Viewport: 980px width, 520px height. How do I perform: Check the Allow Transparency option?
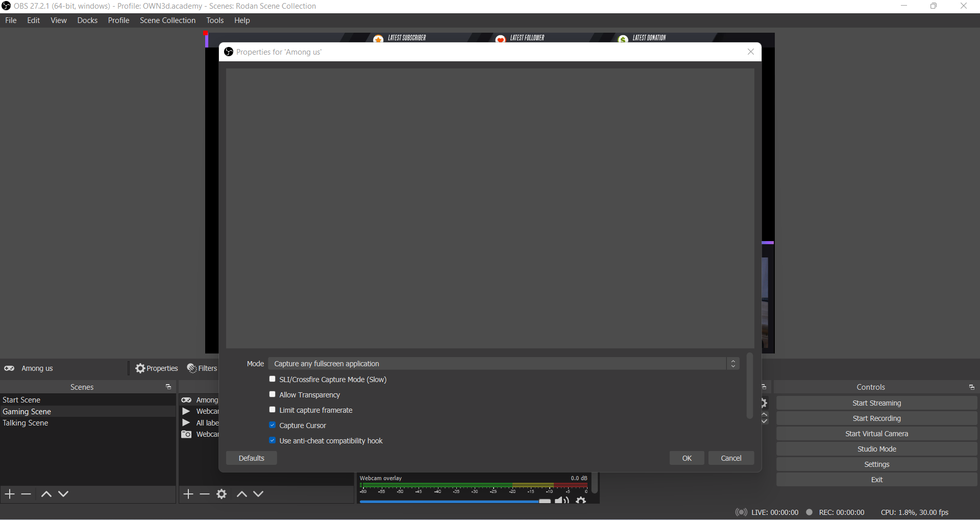pyautogui.click(x=273, y=394)
